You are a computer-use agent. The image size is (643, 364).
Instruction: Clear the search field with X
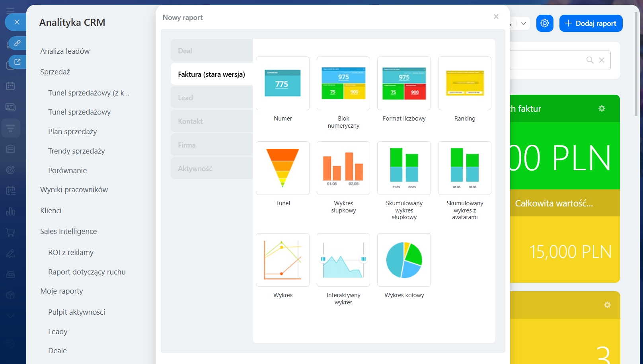point(602,60)
